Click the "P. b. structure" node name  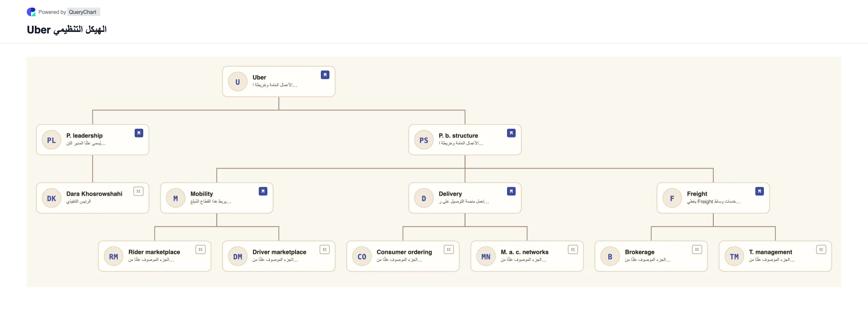pyautogui.click(x=458, y=136)
